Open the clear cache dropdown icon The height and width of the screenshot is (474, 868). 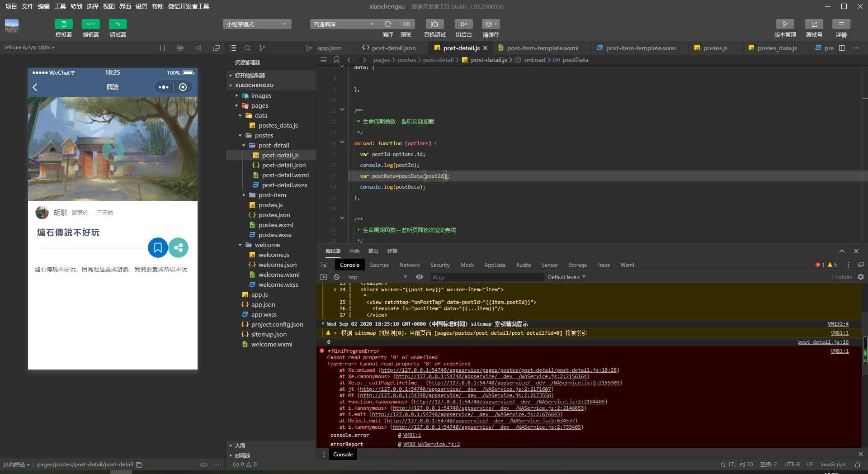[491, 24]
